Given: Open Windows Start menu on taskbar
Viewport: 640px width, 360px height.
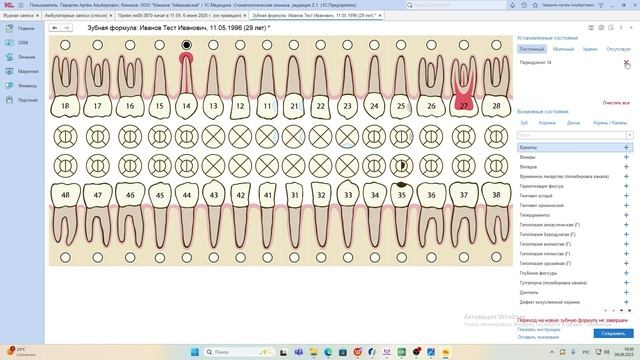Looking at the screenshot, I should (x=195, y=352).
